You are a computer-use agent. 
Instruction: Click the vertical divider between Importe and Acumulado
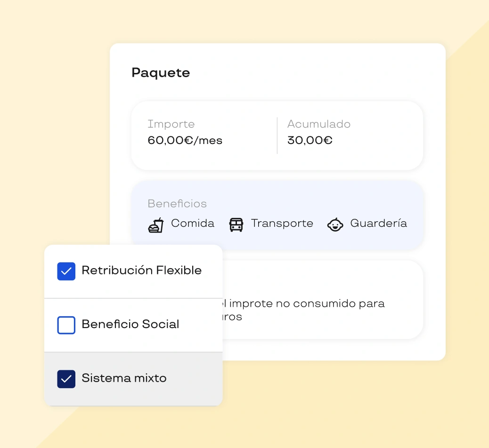(277, 135)
